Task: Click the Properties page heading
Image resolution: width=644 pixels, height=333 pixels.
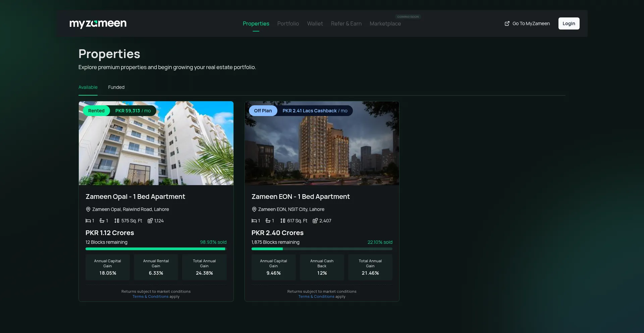Action: coord(109,54)
